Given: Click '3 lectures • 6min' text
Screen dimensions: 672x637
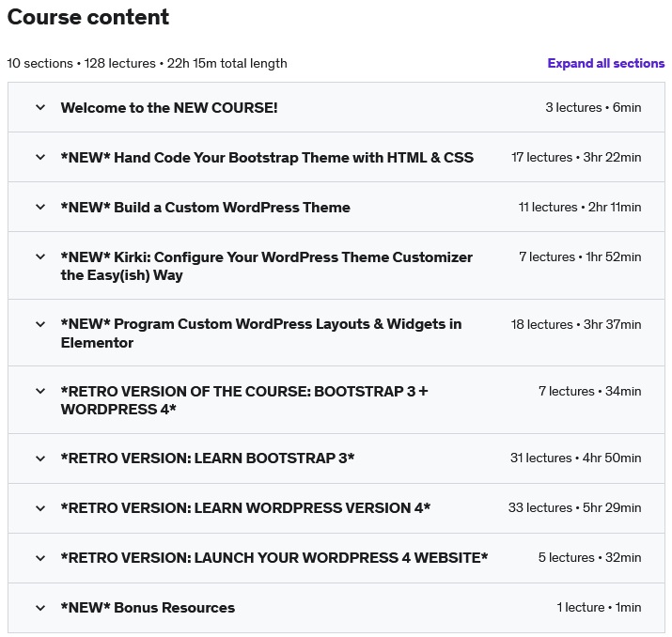Looking at the screenshot, I should tap(593, 107).
